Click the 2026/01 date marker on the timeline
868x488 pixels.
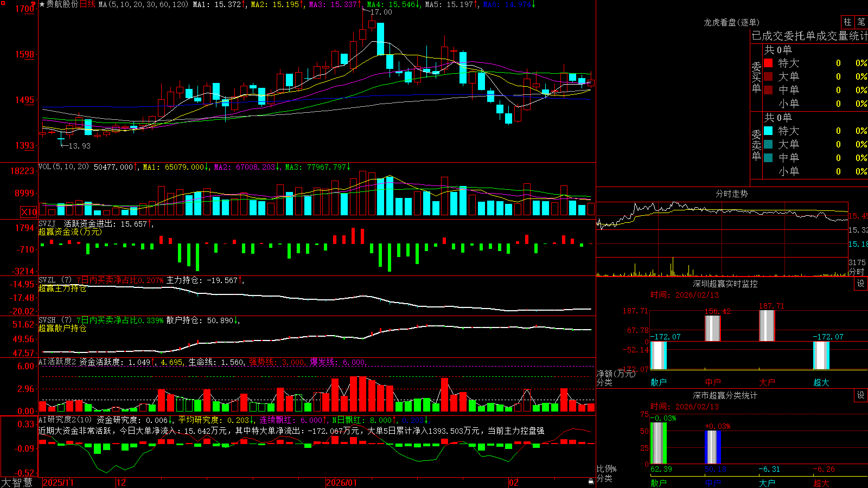pos(342,483)
